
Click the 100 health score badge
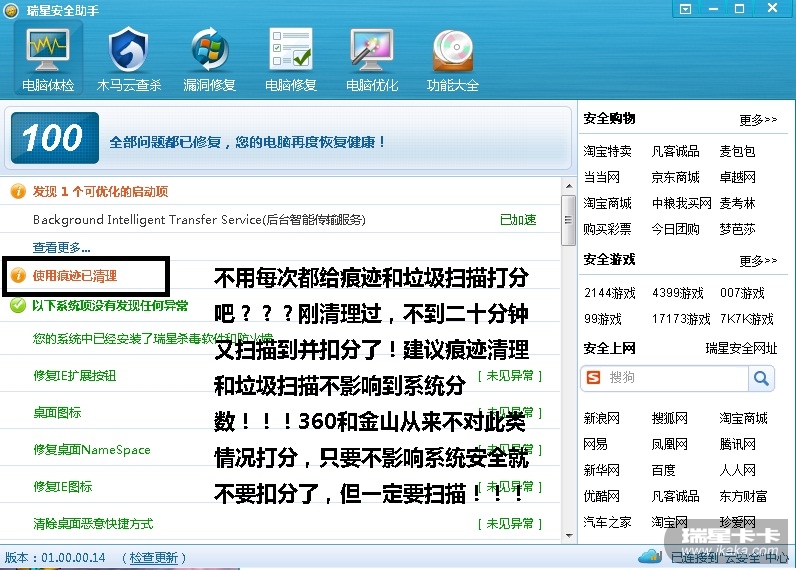(55, 138)
